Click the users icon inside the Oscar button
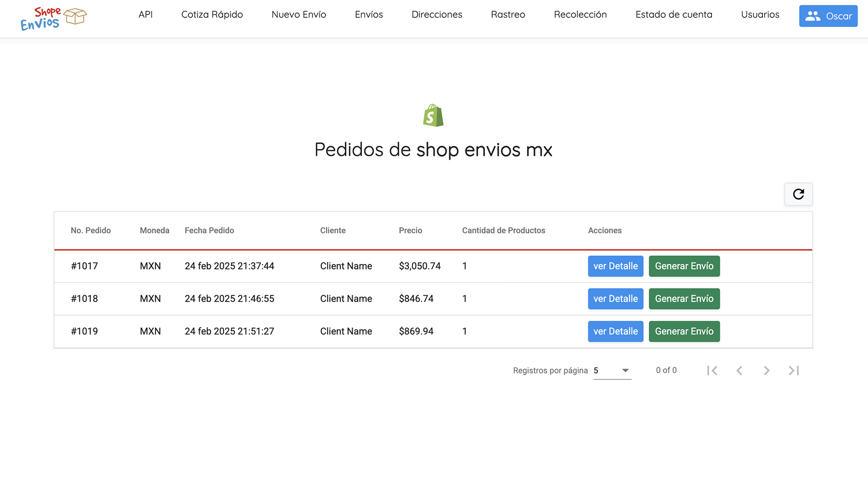868x488 pixels. click(813, 16)
